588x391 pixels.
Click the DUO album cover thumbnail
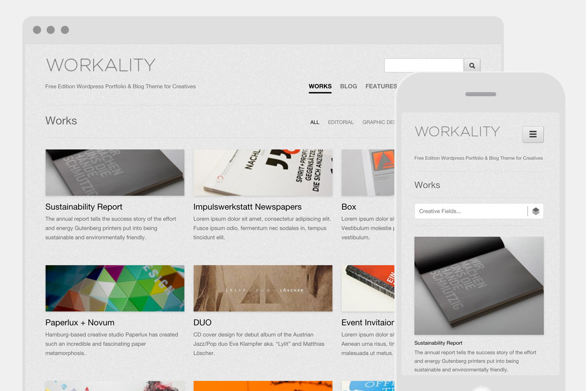coord(263,288)
